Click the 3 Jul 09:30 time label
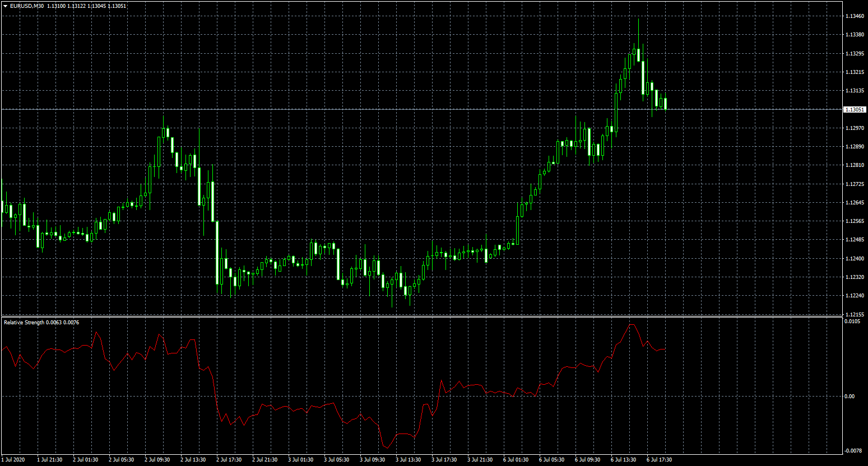Viewport: 868px width, 466px height. (x=373, y=460)
